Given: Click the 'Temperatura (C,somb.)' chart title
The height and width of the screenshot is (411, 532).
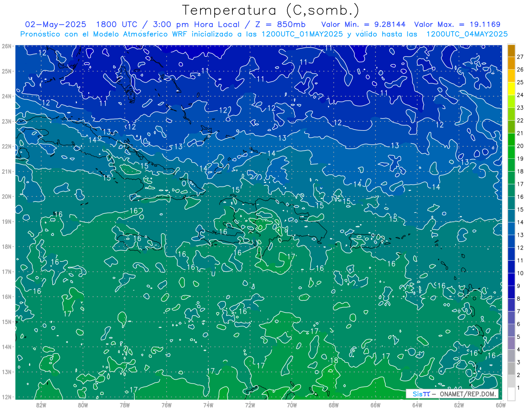Looking at the screenshot, I should click(271, 10).
